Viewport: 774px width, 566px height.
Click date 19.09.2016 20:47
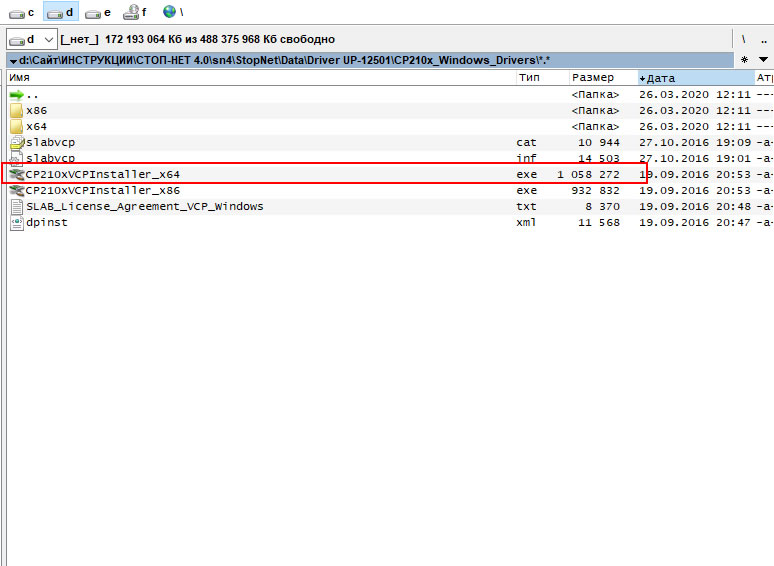695,223
